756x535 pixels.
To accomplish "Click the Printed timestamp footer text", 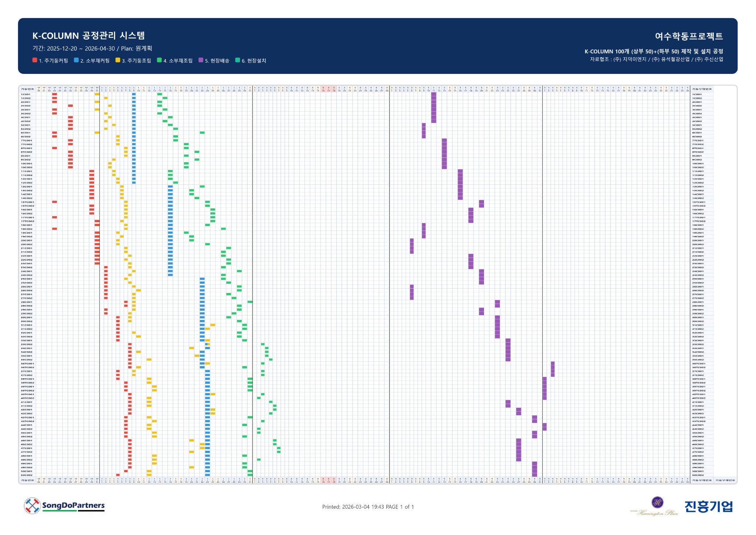I will coord(368,507).
